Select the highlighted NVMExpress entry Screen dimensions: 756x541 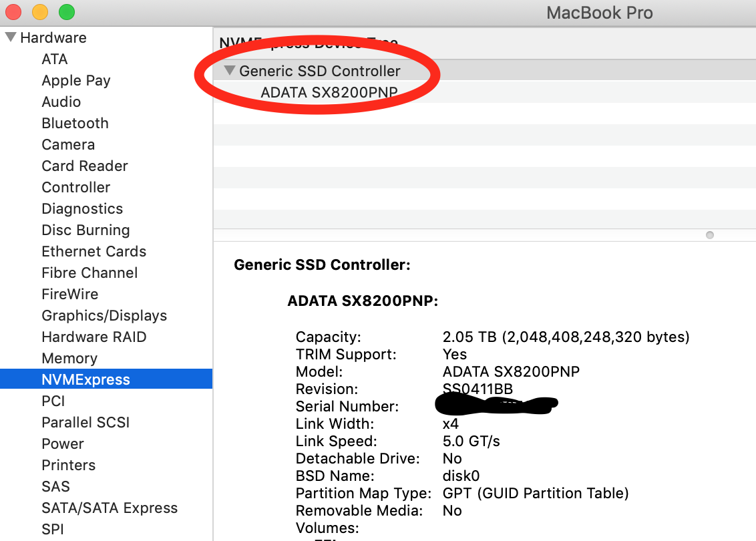coord(106,379)
